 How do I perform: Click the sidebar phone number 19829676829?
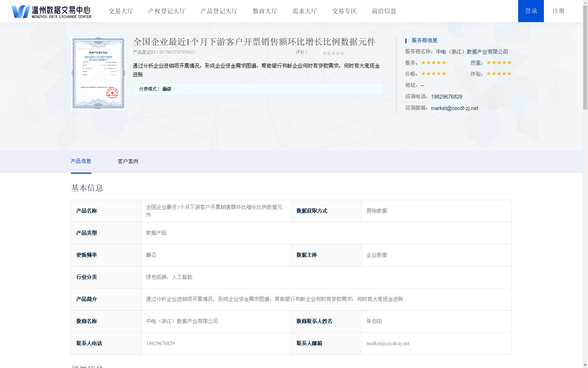pos(447,97)
